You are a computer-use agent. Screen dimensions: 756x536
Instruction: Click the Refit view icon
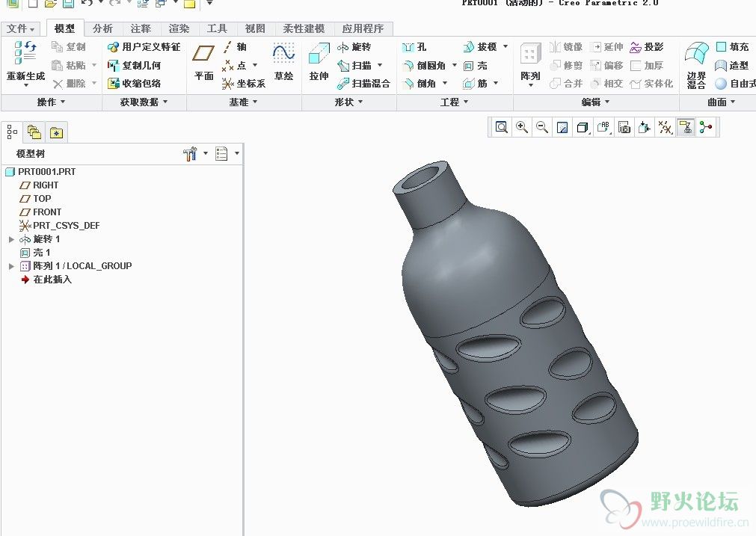[x=502, y=127]
